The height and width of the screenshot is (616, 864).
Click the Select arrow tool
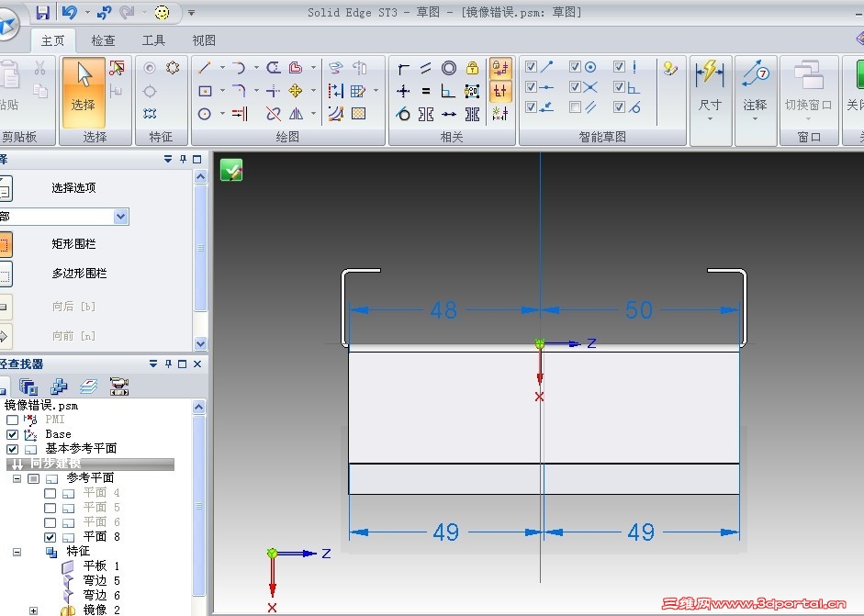coord(84,93)
